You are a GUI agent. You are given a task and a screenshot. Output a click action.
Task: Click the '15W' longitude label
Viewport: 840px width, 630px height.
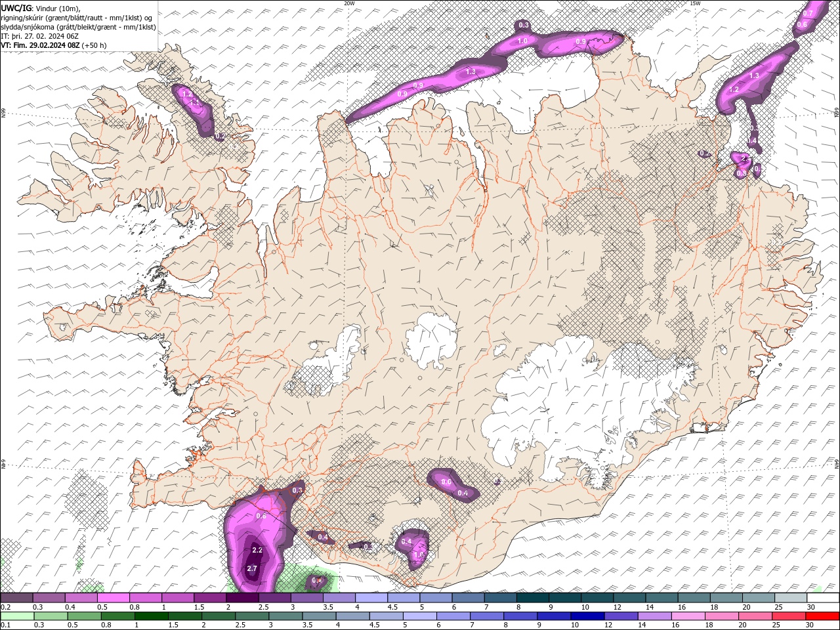pos(695,3)
